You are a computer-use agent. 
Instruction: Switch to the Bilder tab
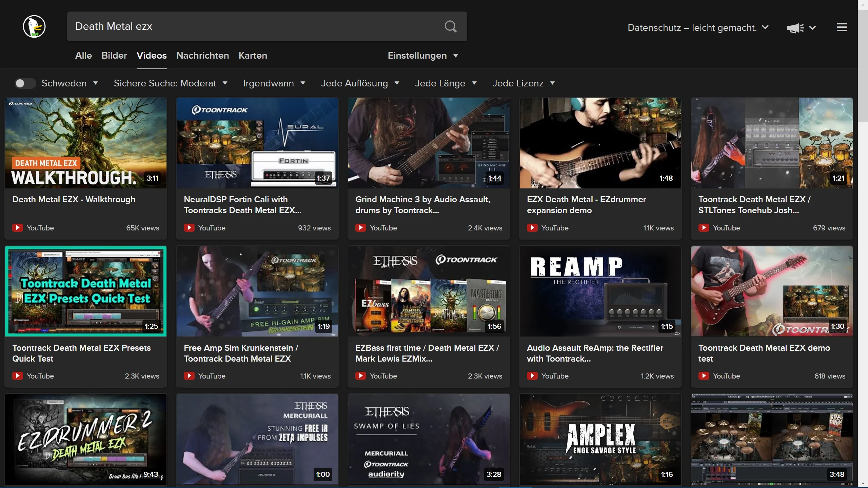[114, 56]
